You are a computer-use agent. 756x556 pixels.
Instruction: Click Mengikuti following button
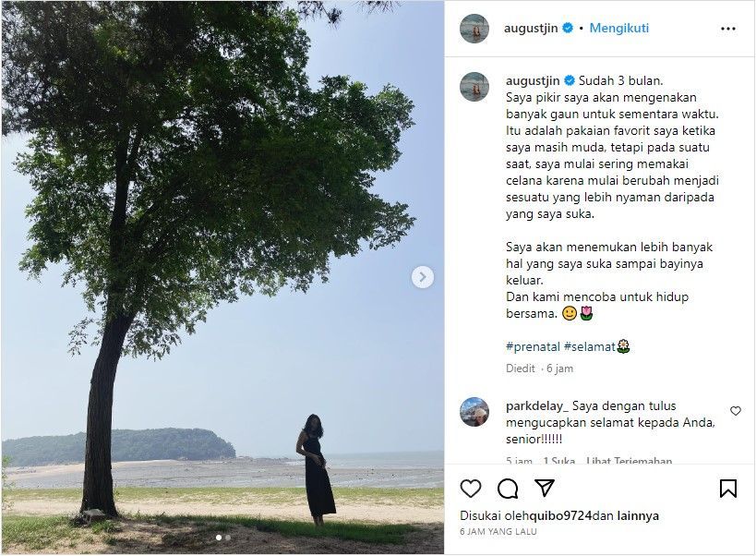[619, 28]
